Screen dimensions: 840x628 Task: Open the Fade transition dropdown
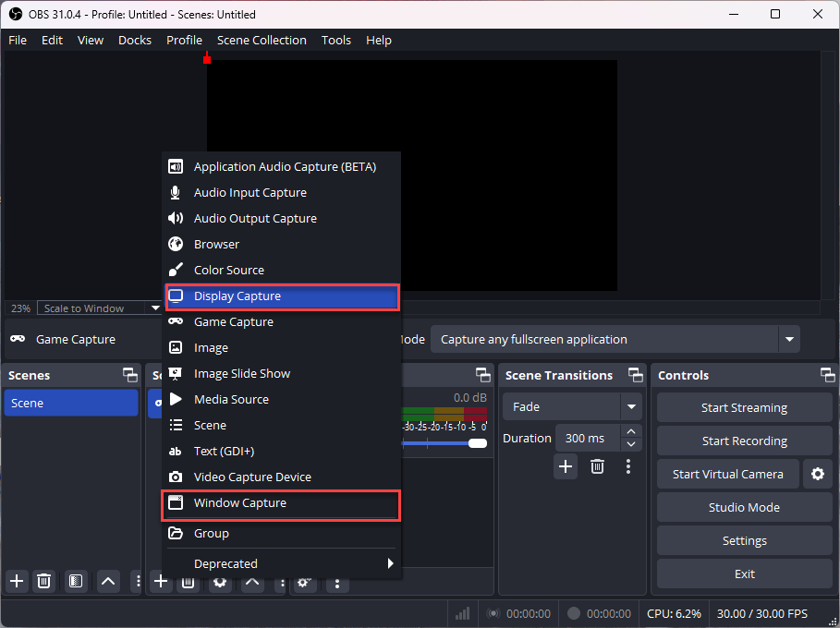pyautogui.click(x=572, y=406)
